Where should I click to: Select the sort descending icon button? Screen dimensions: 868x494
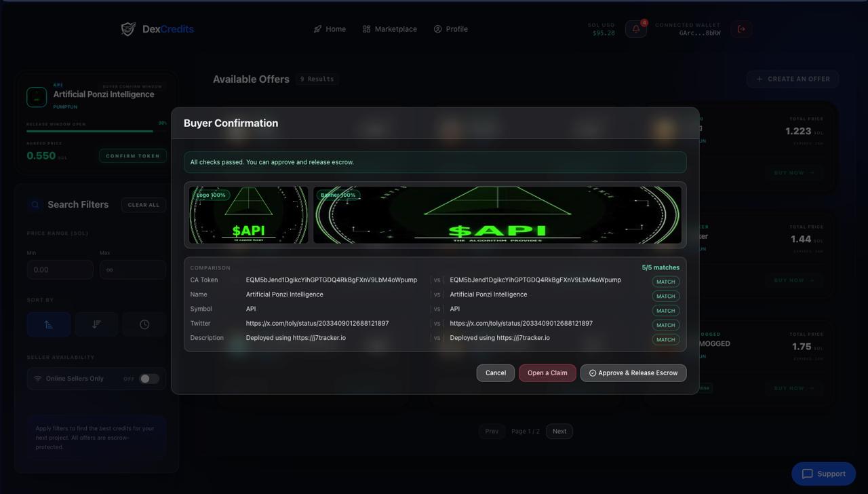pos(96,324)
